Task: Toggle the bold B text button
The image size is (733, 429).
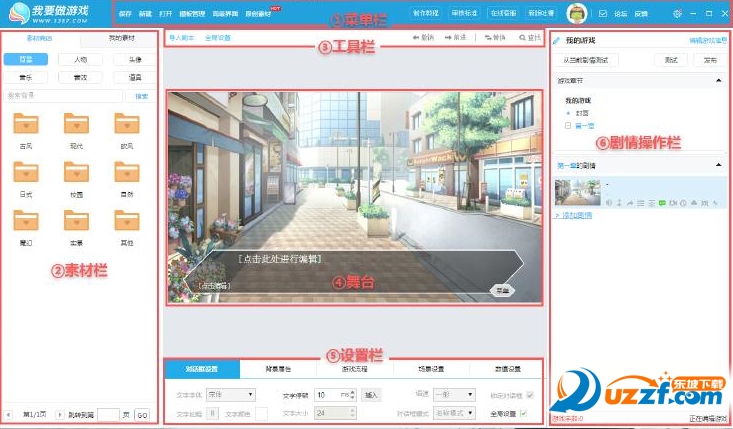Action: pyautogui.click(x=212, y=413)
